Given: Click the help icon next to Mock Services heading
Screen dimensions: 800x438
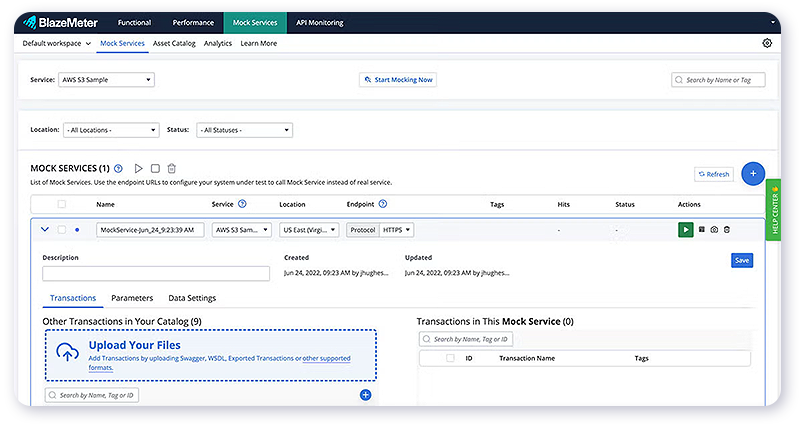Looking at the screenshot, I should click(119, 169).
